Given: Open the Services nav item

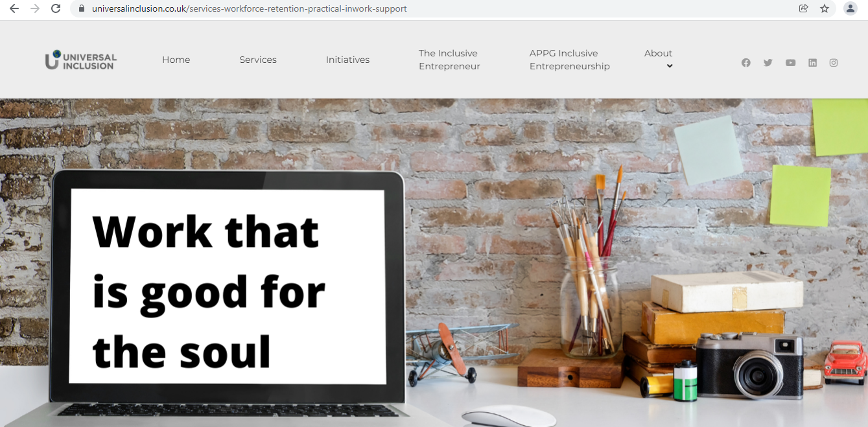Looking at the screenshot, I should 258,60.
